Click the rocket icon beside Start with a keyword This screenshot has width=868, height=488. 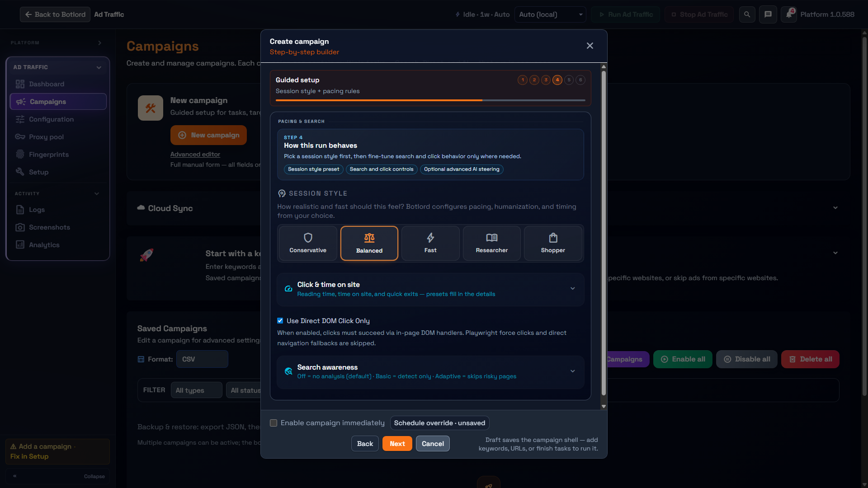(x=146, y=255)
